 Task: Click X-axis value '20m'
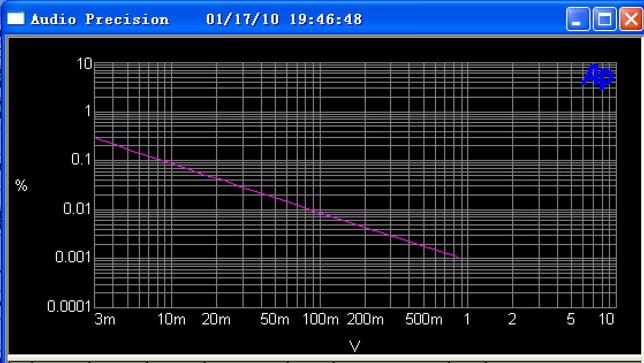coord(216,319)
